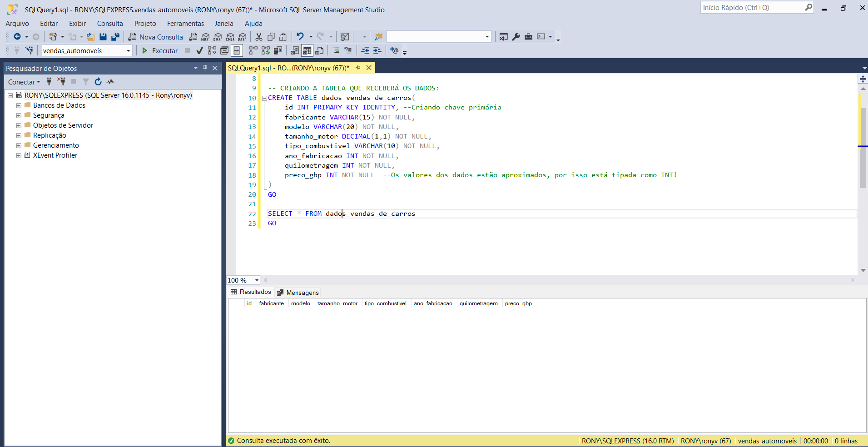Open the Consulta menu
The image size is (868, 447).
109,24
